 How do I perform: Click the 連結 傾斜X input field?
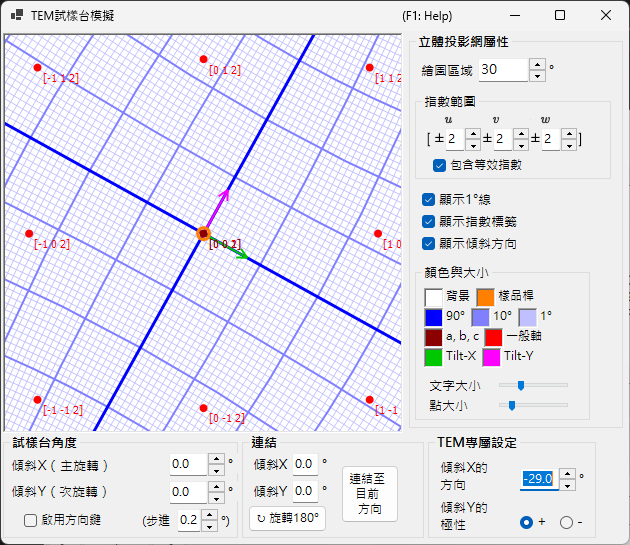pyautogui.click(x=305, y=465)
